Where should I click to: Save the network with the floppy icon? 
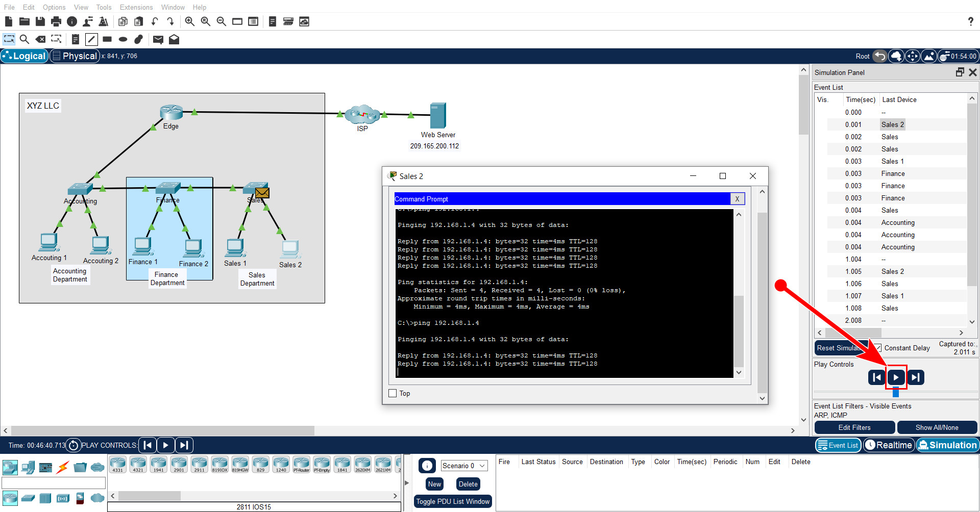(40, 21)
